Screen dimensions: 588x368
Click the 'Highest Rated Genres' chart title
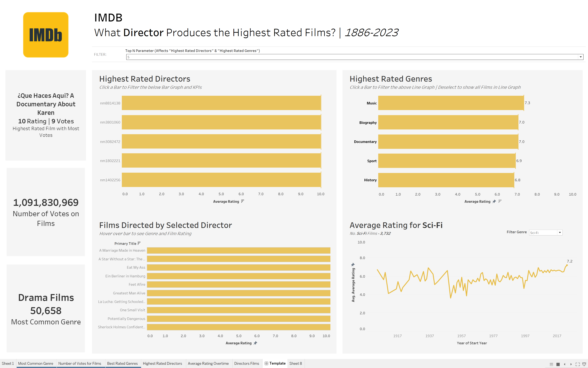(391, 79)
